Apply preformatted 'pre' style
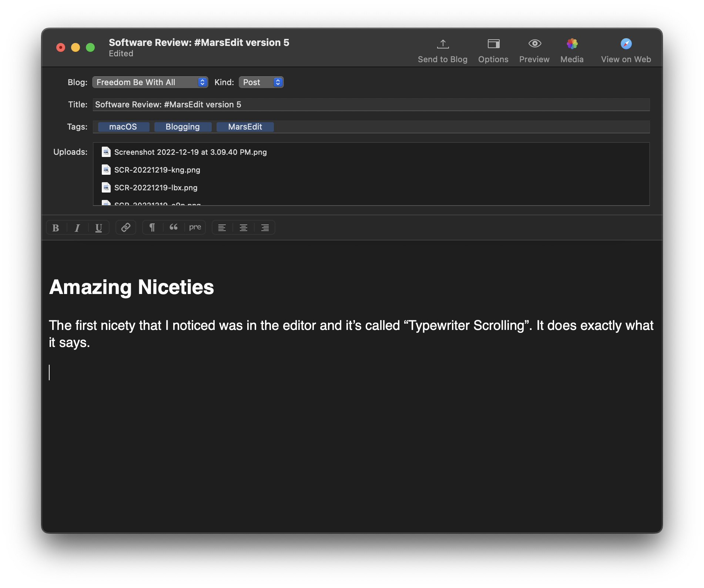Viewport: 704px width, 588px height. click(195, 227)
